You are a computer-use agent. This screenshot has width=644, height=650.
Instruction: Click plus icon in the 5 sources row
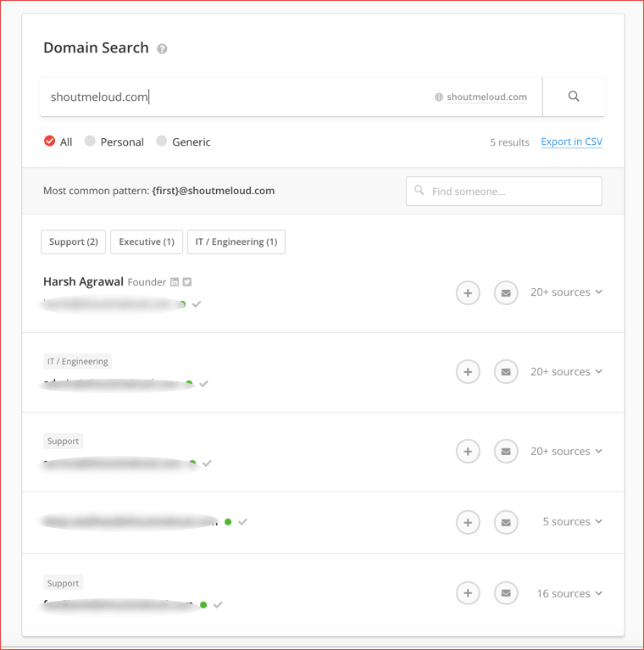point(468,522)
